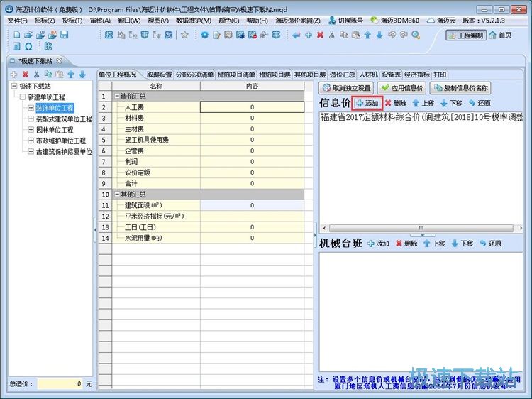
Task: Click the blue back arrow toolbar icon
Action: tap(297, 35)
